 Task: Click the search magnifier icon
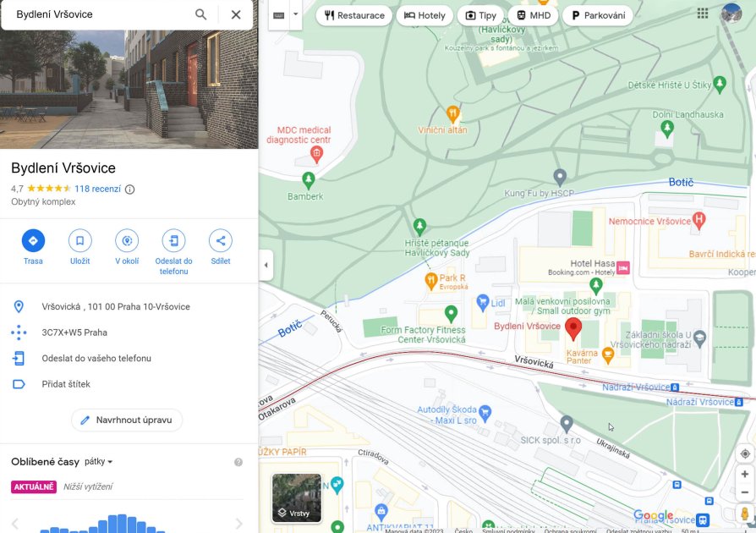coord(200,14)
